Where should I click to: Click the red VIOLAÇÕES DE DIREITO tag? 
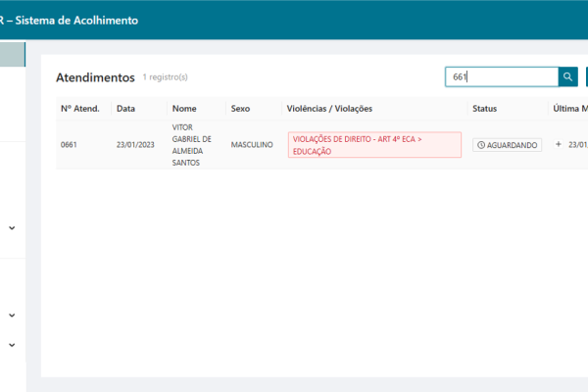pyautogui.click(x=373, y=145)
